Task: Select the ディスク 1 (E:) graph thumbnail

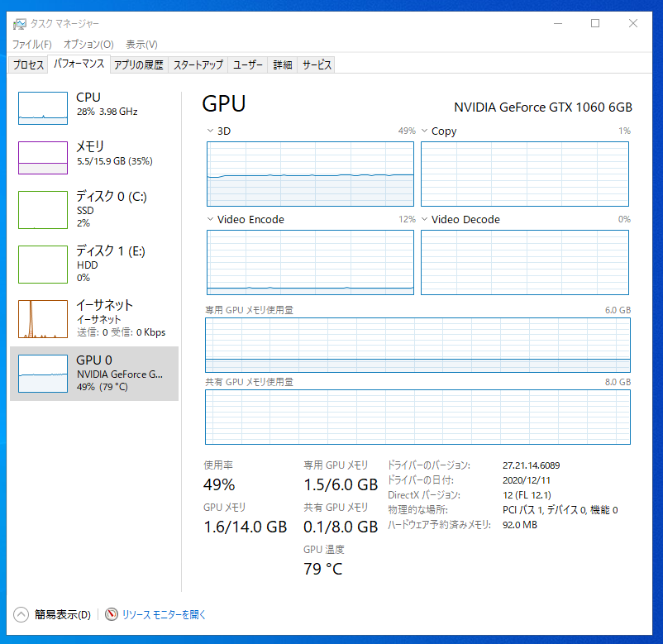Action: (x=43, y=265)
